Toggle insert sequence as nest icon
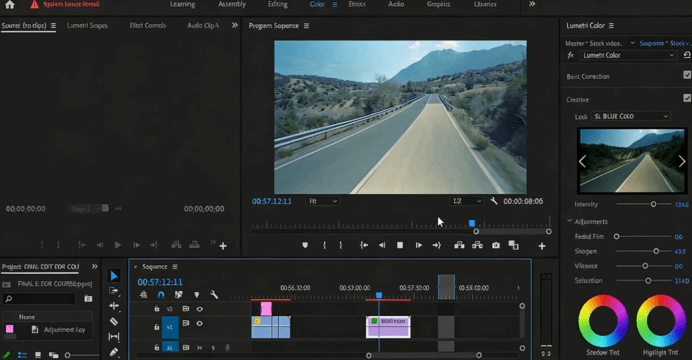 pos(143,295)
